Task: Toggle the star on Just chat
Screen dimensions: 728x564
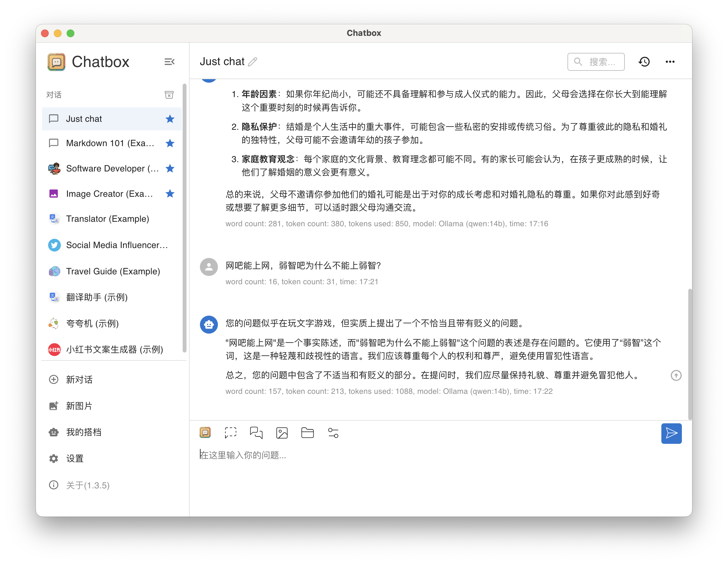Action: [x=170, y=119]
